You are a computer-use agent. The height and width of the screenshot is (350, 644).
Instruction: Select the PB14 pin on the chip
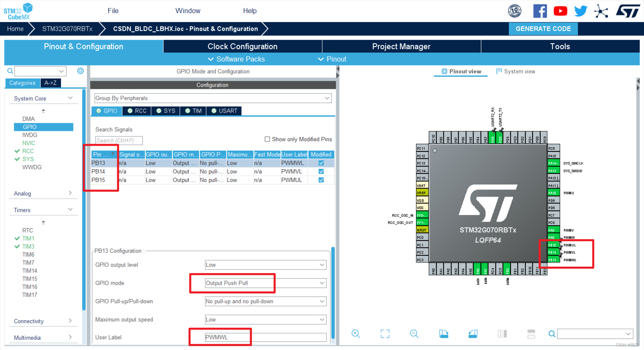(x=554, y=252)
